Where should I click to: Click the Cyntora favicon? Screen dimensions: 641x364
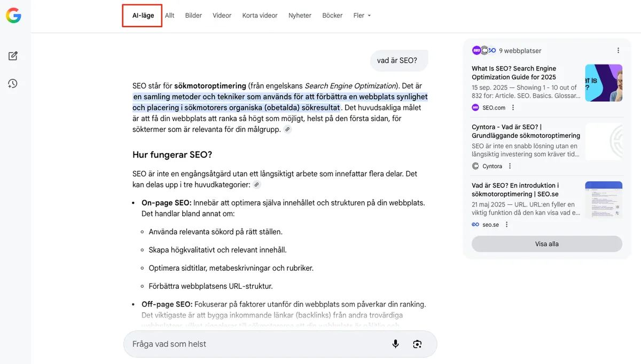click(x=475, y=167)
